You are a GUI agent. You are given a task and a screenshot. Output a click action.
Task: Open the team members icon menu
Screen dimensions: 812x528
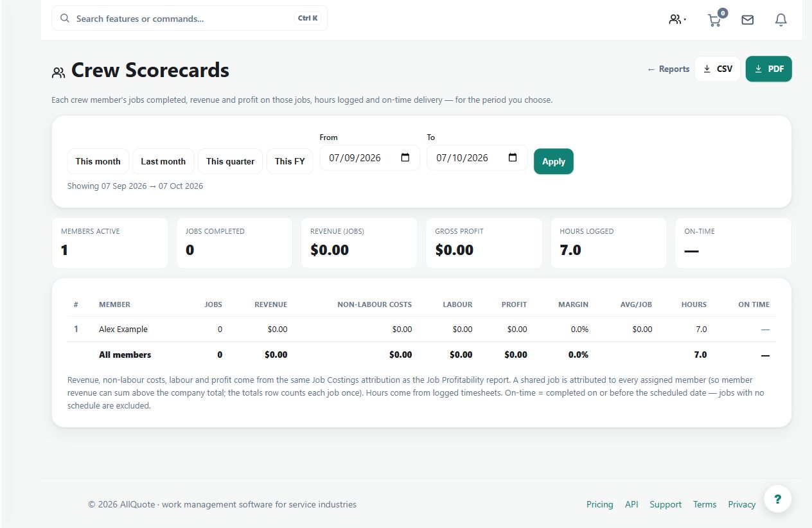click(x=677, y=19)
